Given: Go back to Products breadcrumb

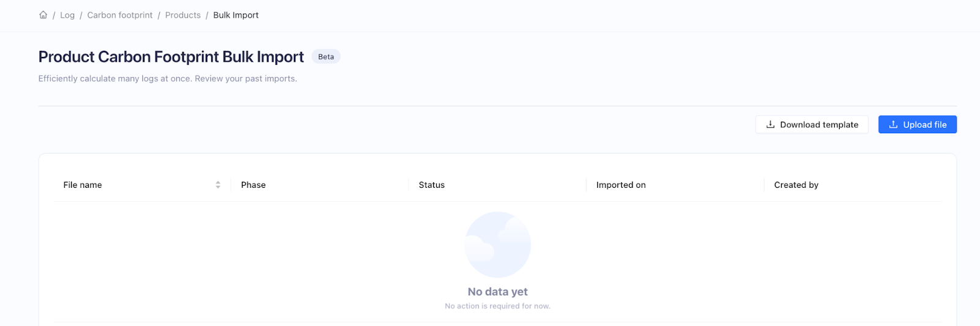Looking at the screenshot, I should click(x=183, y=15).
